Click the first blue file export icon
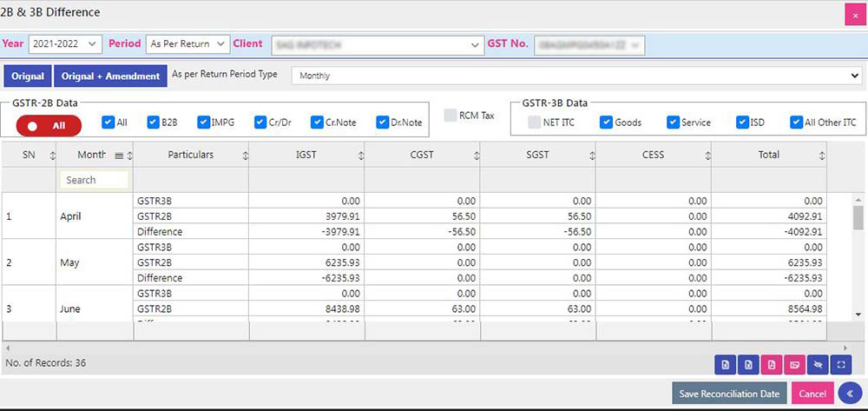 [x=725, y=365]
